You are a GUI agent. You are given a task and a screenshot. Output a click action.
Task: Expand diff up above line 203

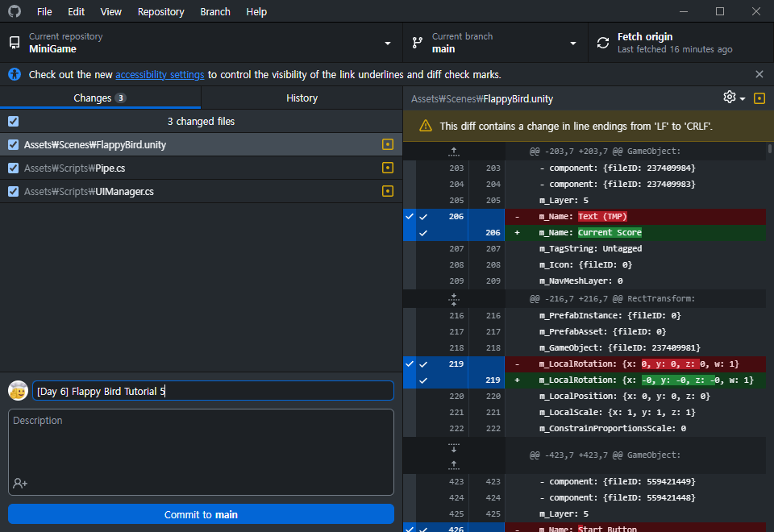454,152
